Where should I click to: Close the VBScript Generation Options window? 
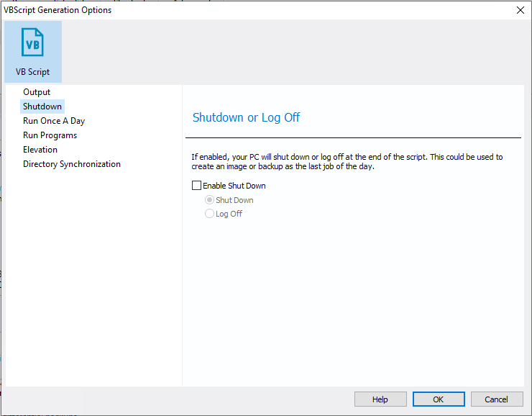[520, 10]
